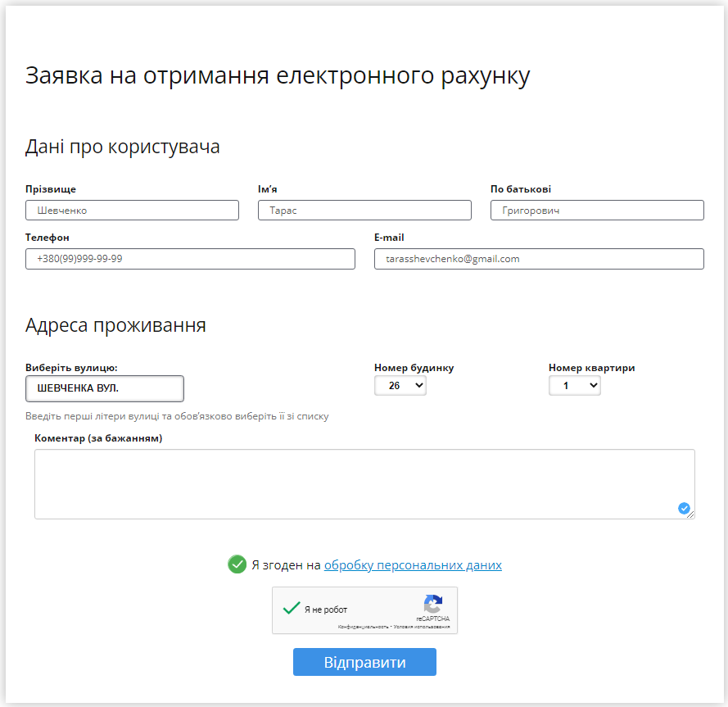Click the green consent checkmark circle
The width and height of the screenshot is (728, 707).
[237, 564]
